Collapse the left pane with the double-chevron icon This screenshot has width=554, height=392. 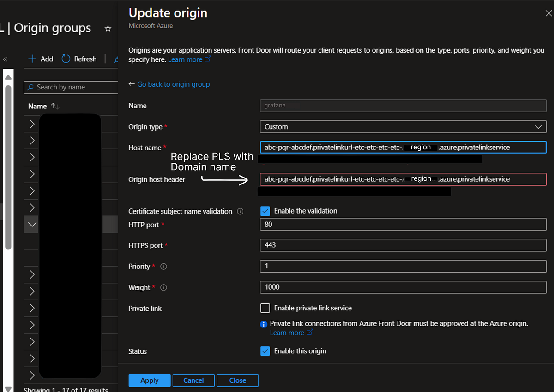(x=5, y=59)
